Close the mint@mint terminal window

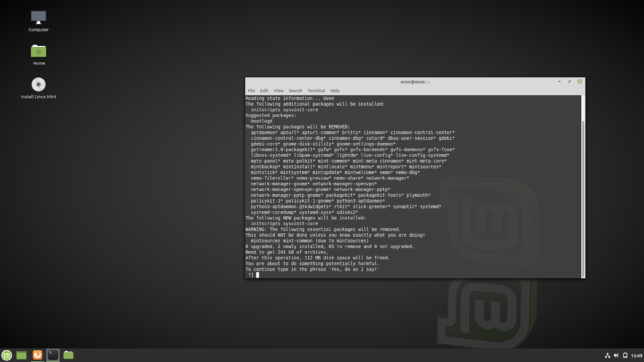[x=580, y=82]
